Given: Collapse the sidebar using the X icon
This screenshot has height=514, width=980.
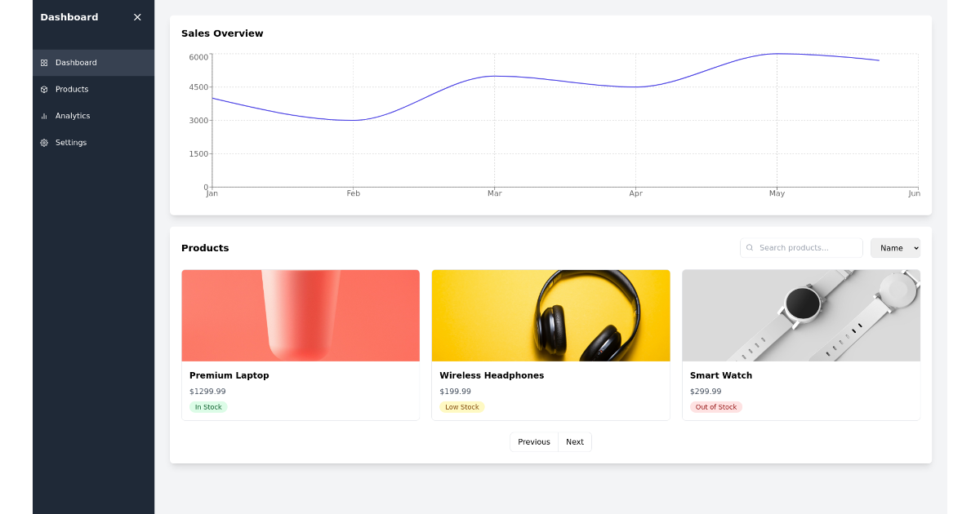Looking at the screenshot, I should coord(137,16).
